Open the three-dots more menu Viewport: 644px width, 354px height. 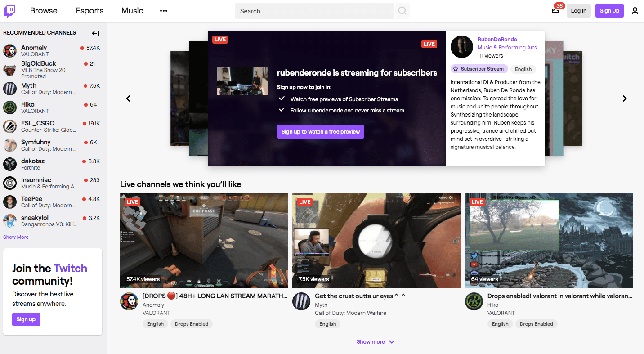coord(164,11)
